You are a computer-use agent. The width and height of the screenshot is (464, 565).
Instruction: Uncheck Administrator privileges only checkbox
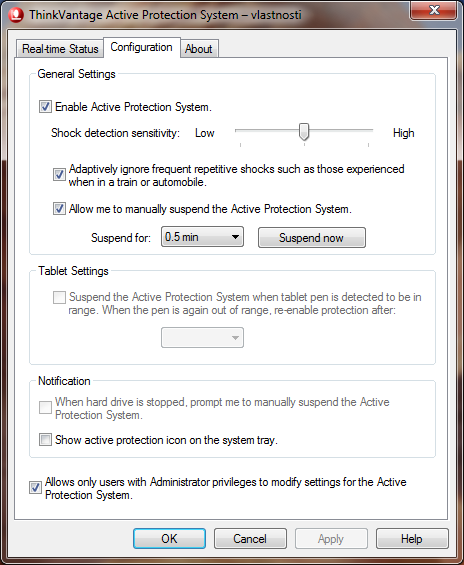[35, 488]
